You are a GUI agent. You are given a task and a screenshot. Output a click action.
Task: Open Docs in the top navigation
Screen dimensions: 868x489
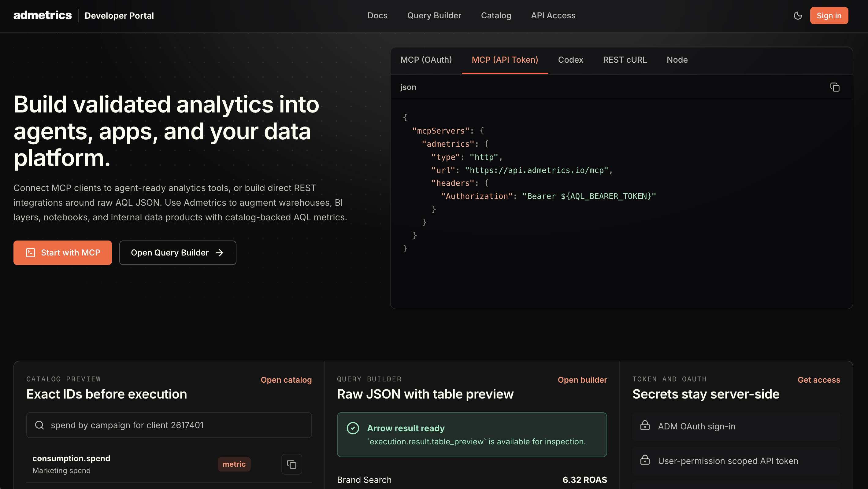377,16
